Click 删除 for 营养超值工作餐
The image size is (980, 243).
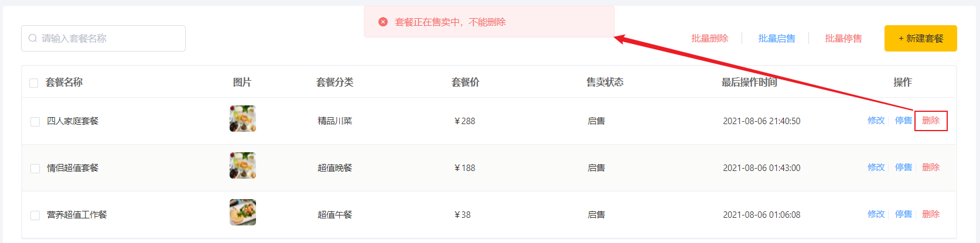[931, 214]
